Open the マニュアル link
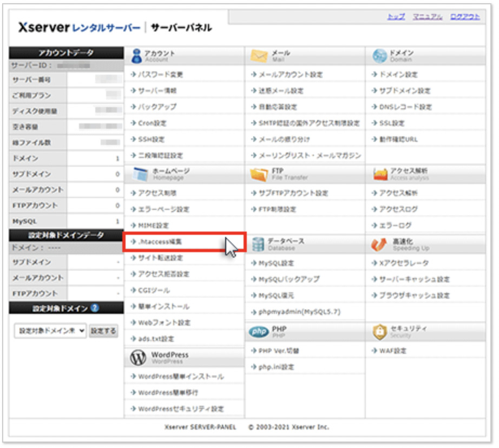Viewport: 499px width, 448px height. point(428,17)
